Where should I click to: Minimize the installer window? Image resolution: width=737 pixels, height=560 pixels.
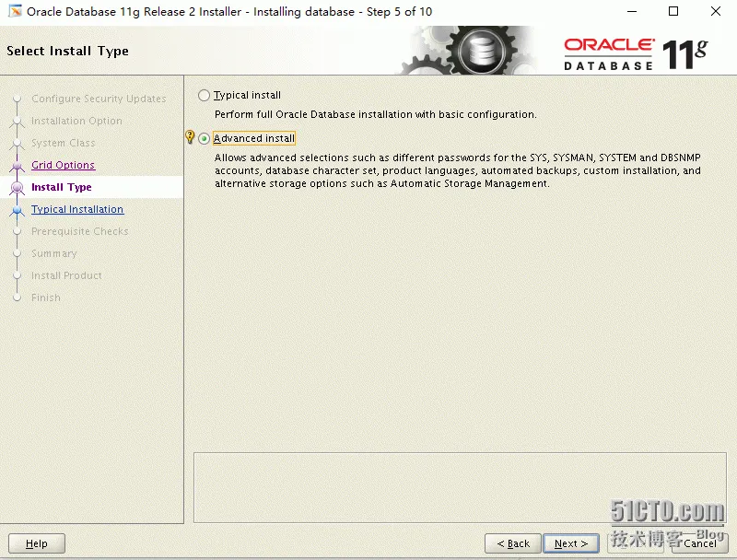pyautogui.click(x=632, y=11)
